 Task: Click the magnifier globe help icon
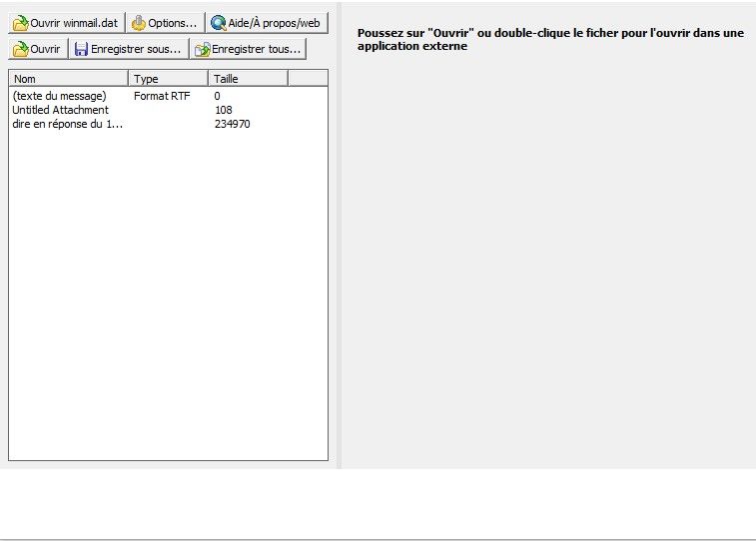(219, 23)
